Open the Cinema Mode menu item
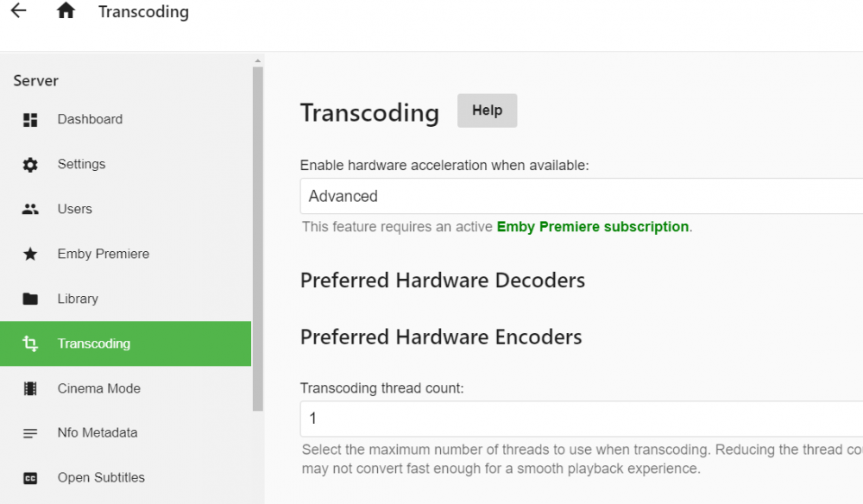The image size is (863, 504). click(125, 388)
